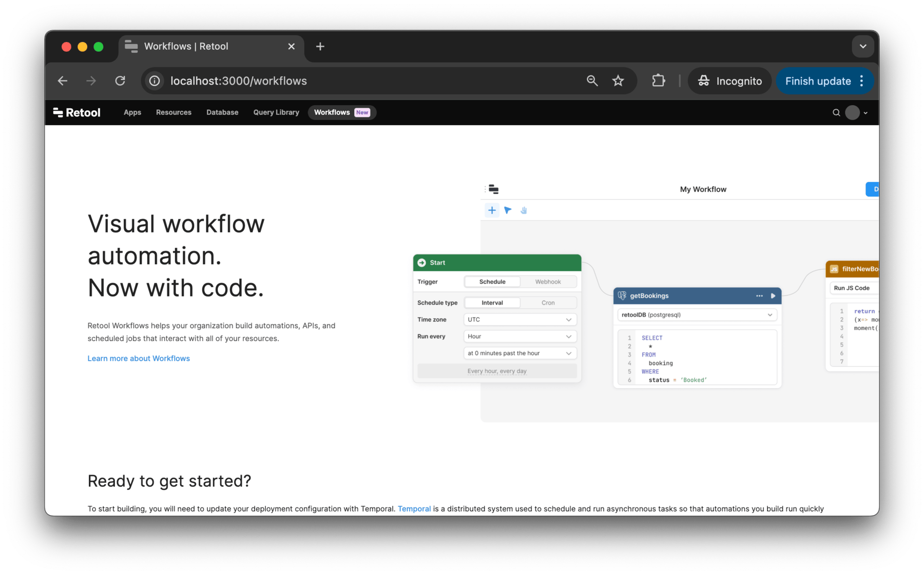Open the user avatar menu
The image size is (924, 575).
(x=852, y=112)
